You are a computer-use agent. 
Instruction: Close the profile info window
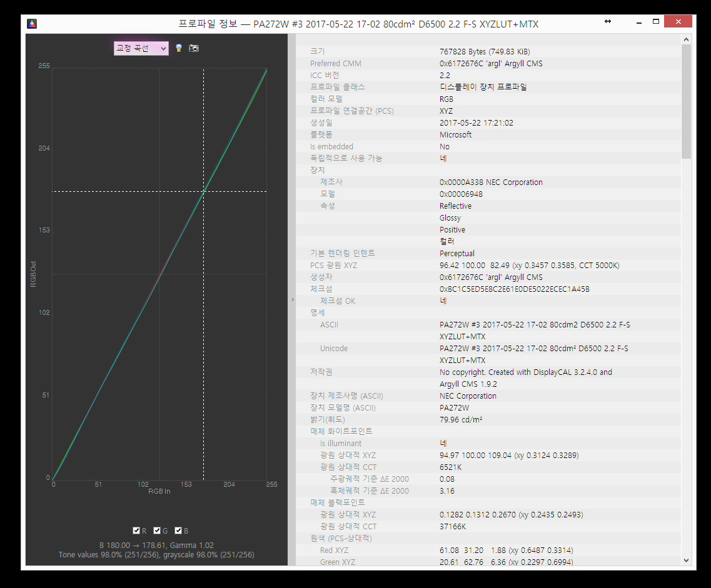(x=678, y=22)
